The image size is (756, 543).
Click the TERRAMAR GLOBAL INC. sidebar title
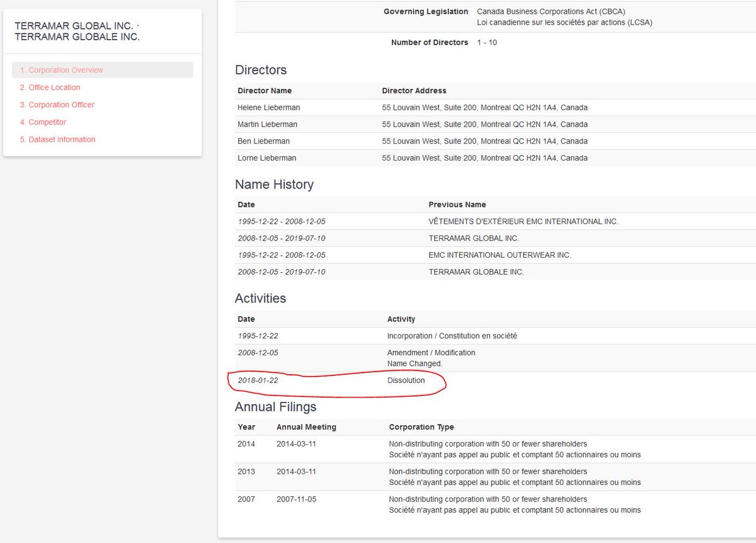[x=77, y=31]
